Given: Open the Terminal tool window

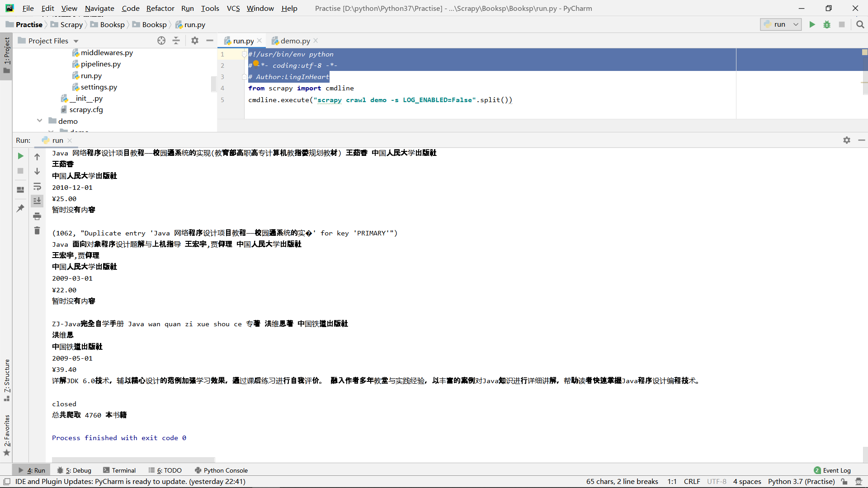Looking at the screenshot, I should click(x=119, y=470).
